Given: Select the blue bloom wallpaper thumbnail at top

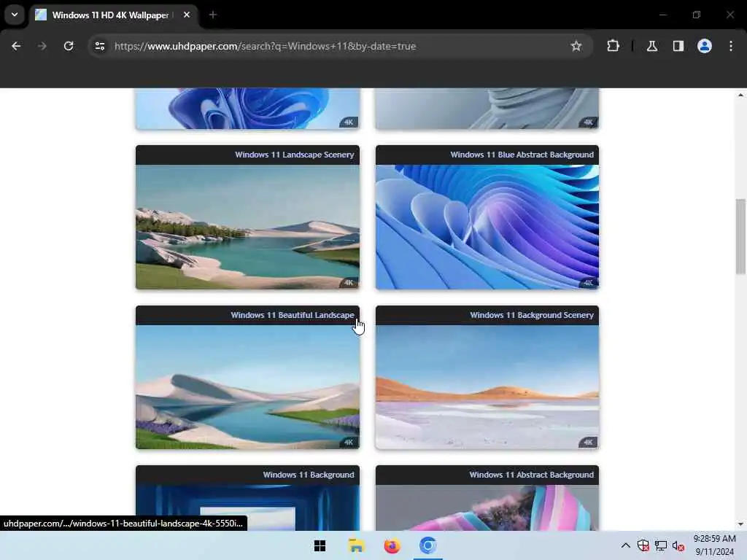Looking at the screenshot, I should click(x=247, y=109).
